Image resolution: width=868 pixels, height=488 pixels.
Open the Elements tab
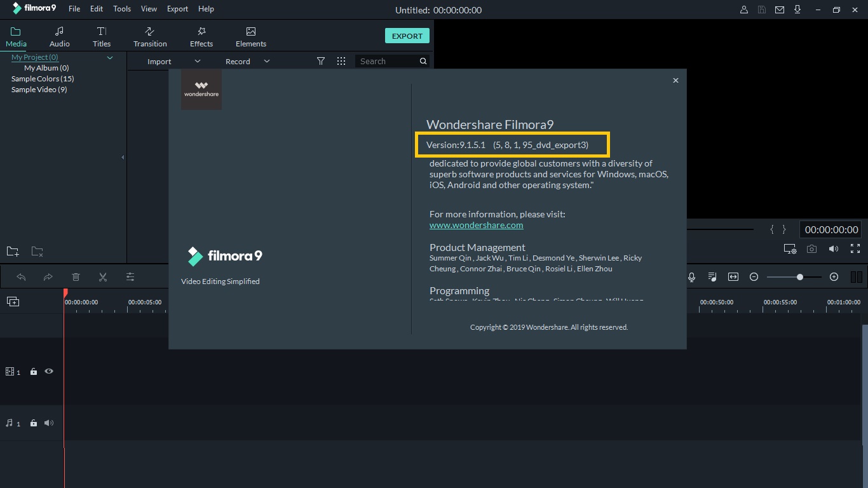pos(251,37)
